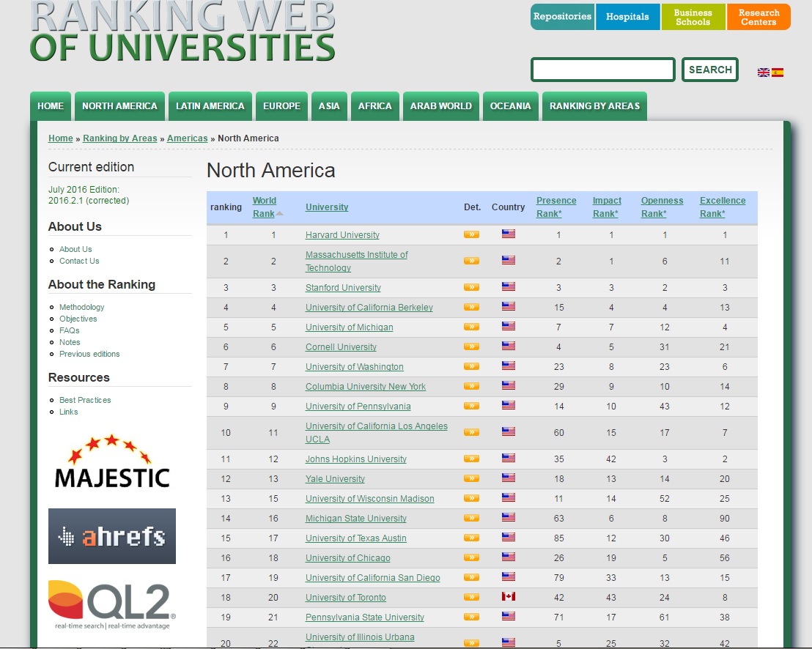Image resolution: width=812 pixels, height=649 pixels.
Task: Open the Business Schools ranking button
Action: click(x=693, y=17)
